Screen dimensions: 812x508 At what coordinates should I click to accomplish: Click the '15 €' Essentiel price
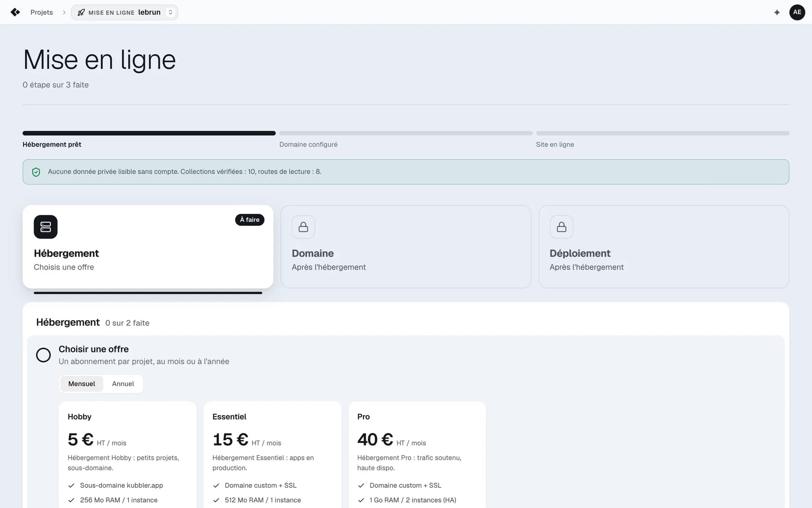pos(231,440)
